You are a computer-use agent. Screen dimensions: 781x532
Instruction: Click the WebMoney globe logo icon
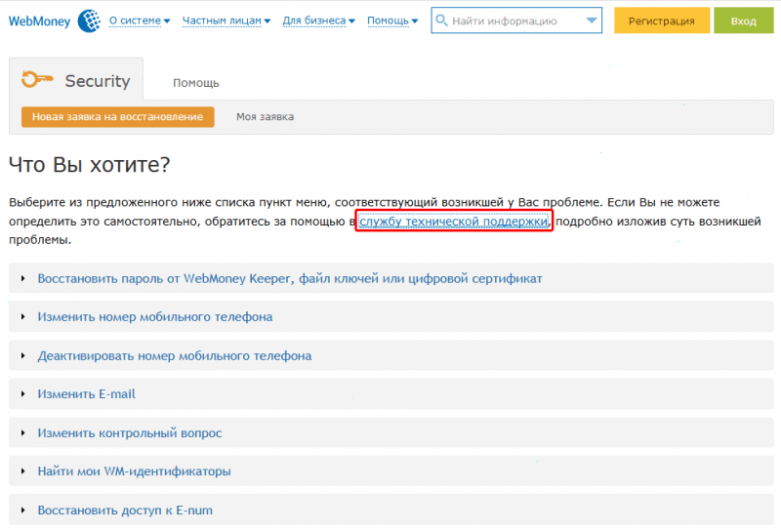coord(89,20)
